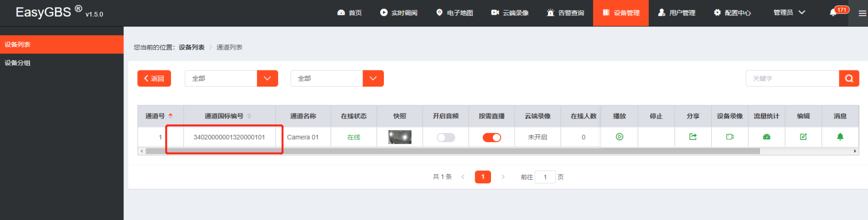
Task: Play the Camera 01 channel stream
Action: (x=619, y=137)
